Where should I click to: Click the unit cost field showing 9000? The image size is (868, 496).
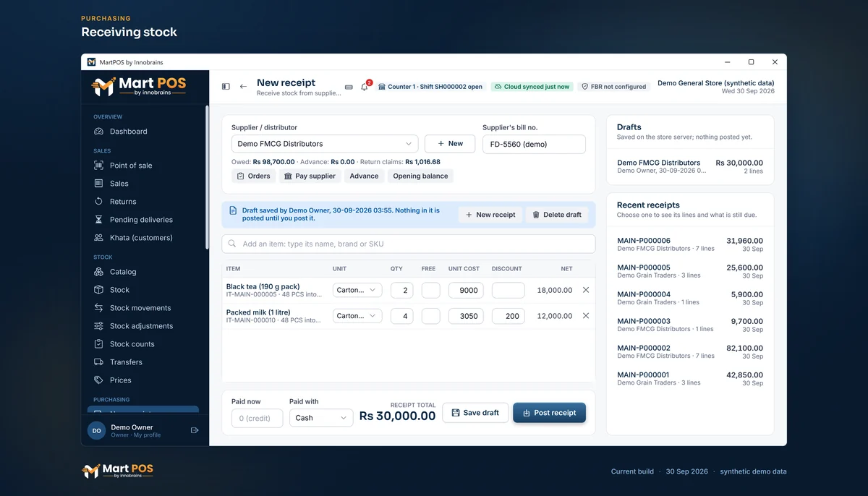466,290
